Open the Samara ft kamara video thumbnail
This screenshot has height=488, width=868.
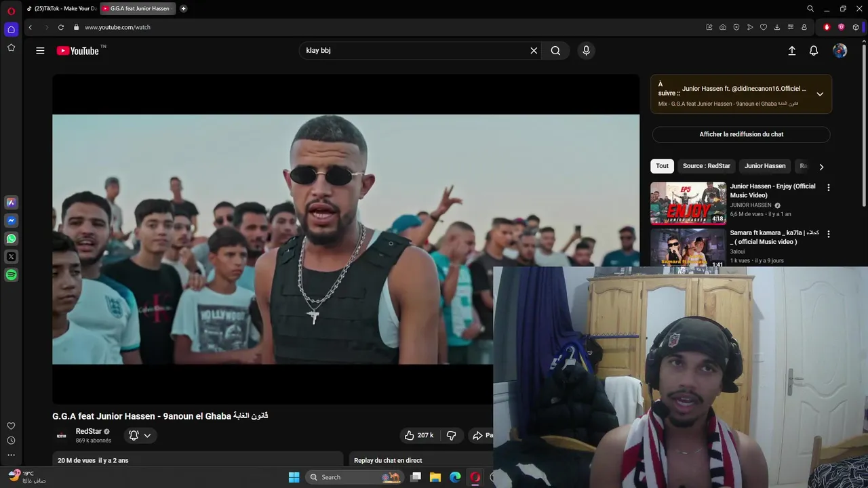(x=688, y=247)
